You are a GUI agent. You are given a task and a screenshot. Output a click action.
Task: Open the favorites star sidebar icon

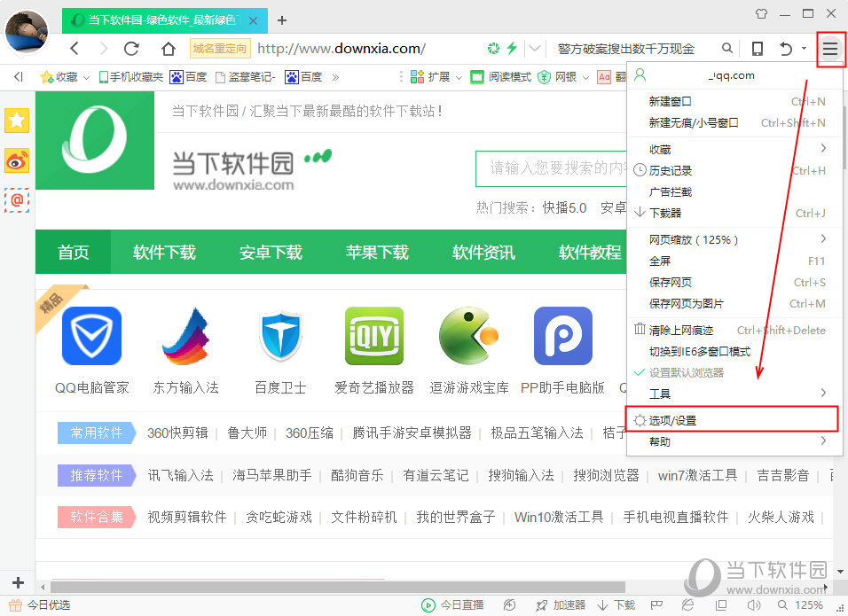tap(17, 120)
